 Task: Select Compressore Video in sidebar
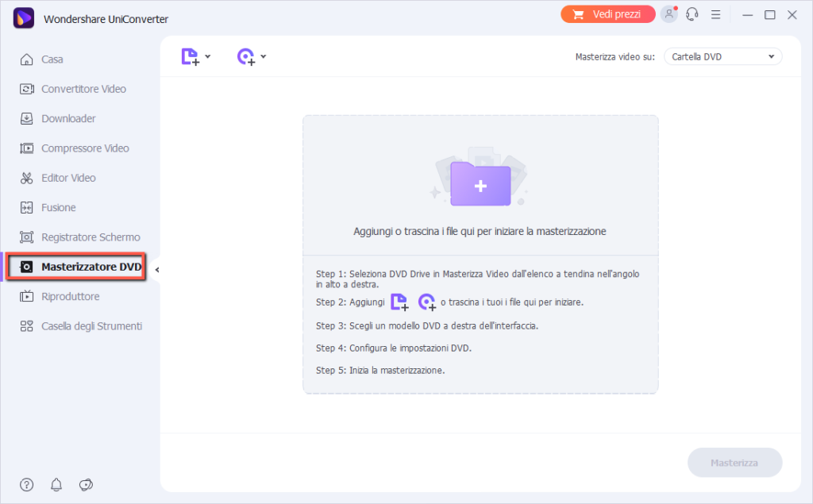pyautogui.click(x=85, y=148)
